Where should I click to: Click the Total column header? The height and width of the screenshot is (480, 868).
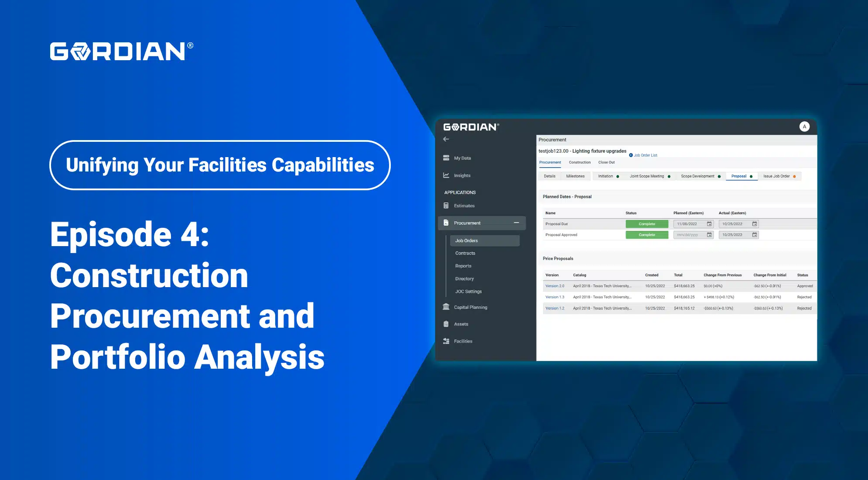coord(678,275)
